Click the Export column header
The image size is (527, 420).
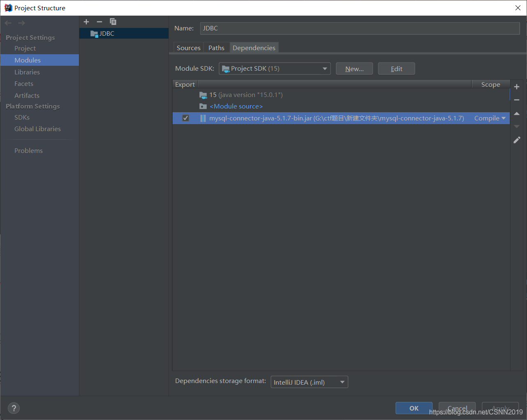coord(185,84)
